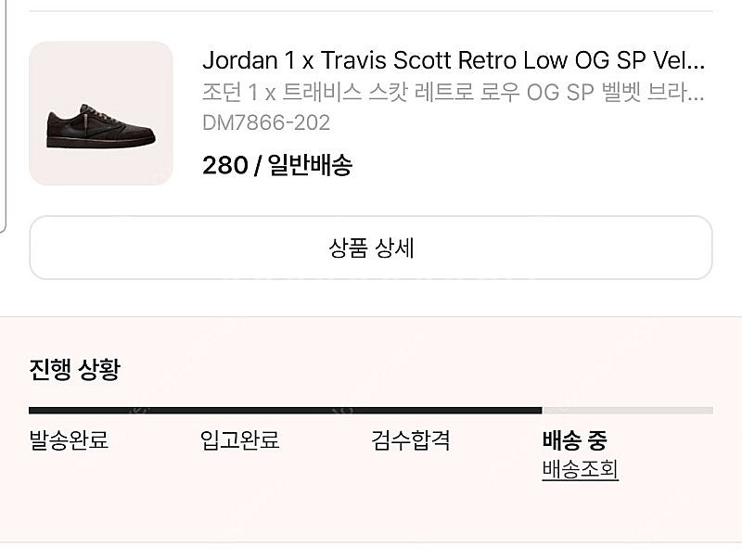Click the light unfilled end of progress bar
Screen dimensions: 742x560
click(628, 411)
